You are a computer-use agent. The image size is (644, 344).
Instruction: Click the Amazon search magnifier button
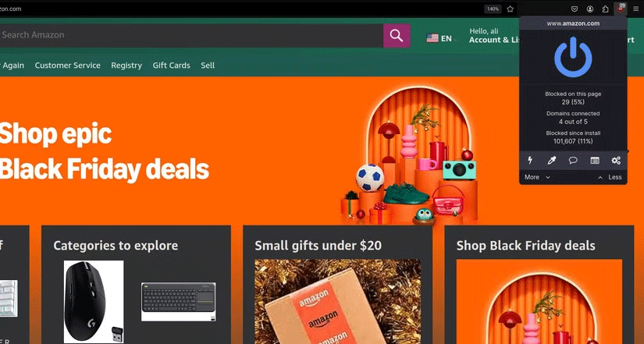[x=397, y=35]
